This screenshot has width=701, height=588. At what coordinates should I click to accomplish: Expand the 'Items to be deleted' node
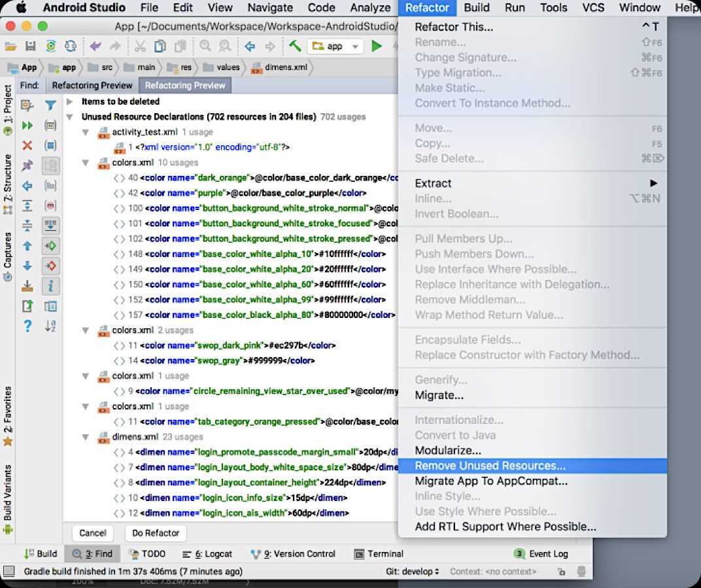tap(70, 102)
